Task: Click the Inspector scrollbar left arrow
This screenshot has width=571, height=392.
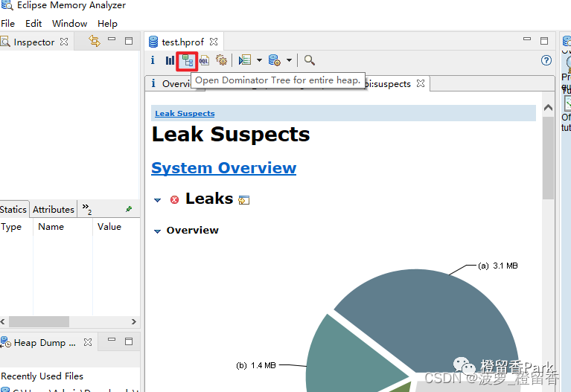Action: pyautogui.click(x=3, y=322)
